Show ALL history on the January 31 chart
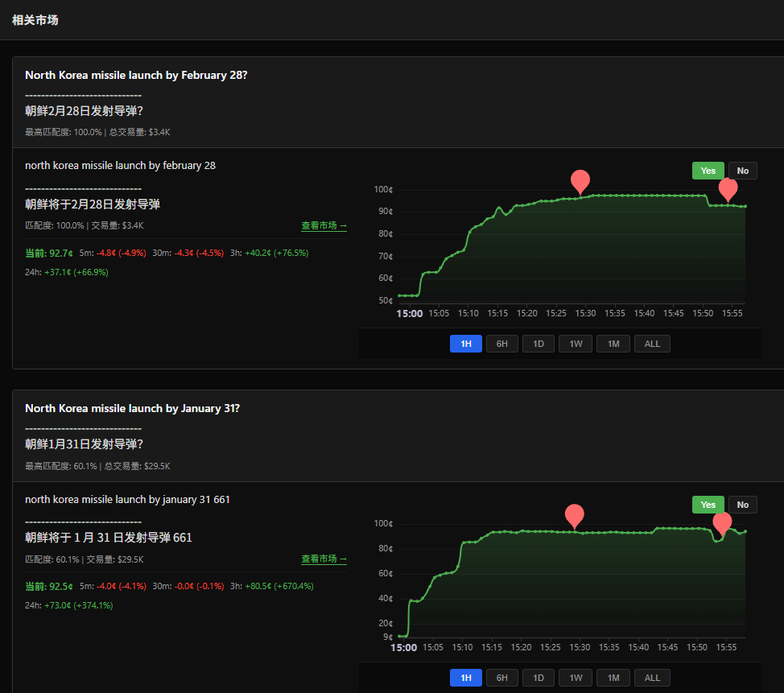This screenshot has width=784, height=693. [652, 678]
